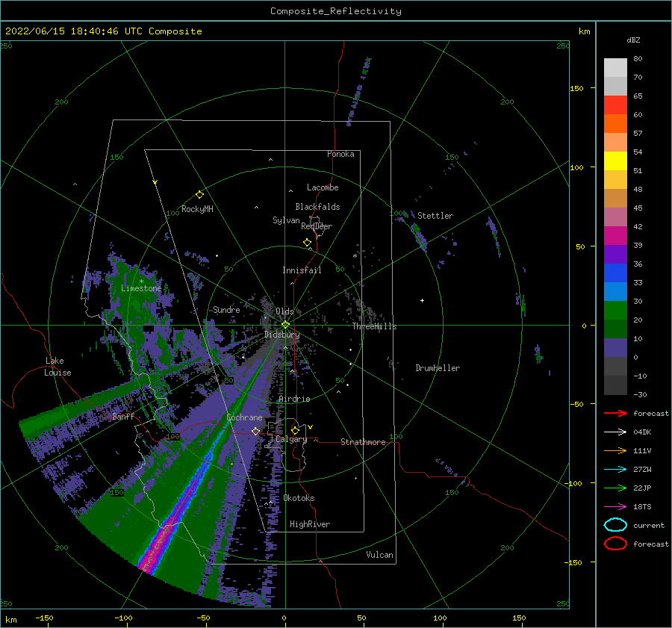This screenshot has width=672, height=628.
Task: Click the Sundre label
Action: coord(226,310)
